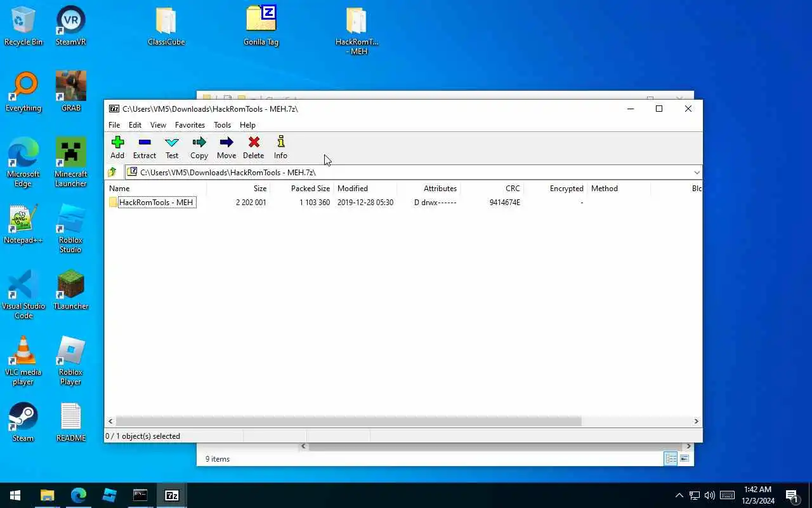This screenshot has width=812, height=508.
Task: Sort by Packed Size column header
Action: pyautogui.click(x=301, y=189)
